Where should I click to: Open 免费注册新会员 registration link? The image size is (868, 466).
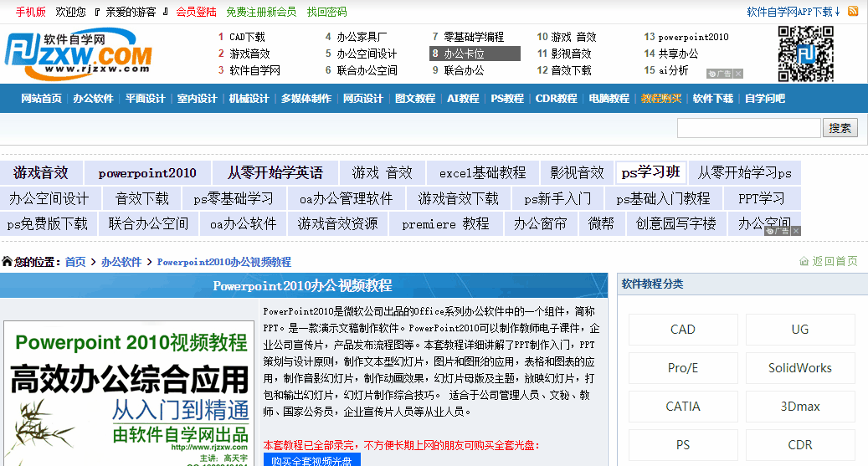(261, 12)
